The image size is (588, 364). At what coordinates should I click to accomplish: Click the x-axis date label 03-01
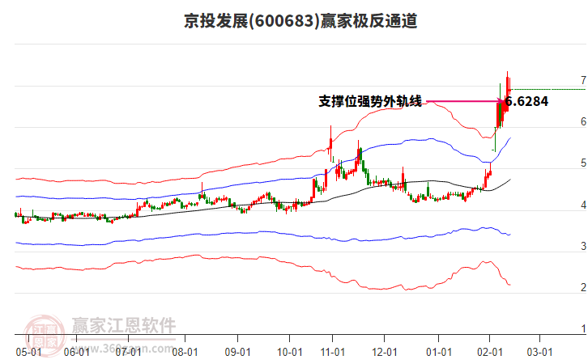click(539, 352)
